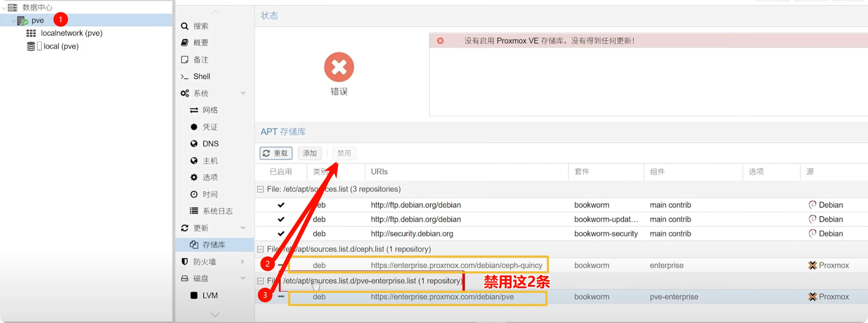The image size is (868, 323).
Task: Click the pve node status icon
Action: [23, 21]
